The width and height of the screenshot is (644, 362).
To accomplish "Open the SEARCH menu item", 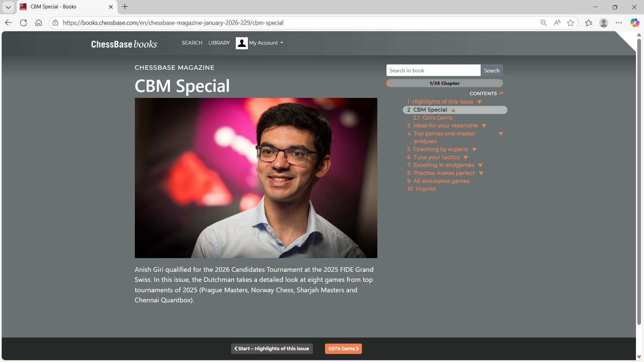I will click(x=192, y=43).
